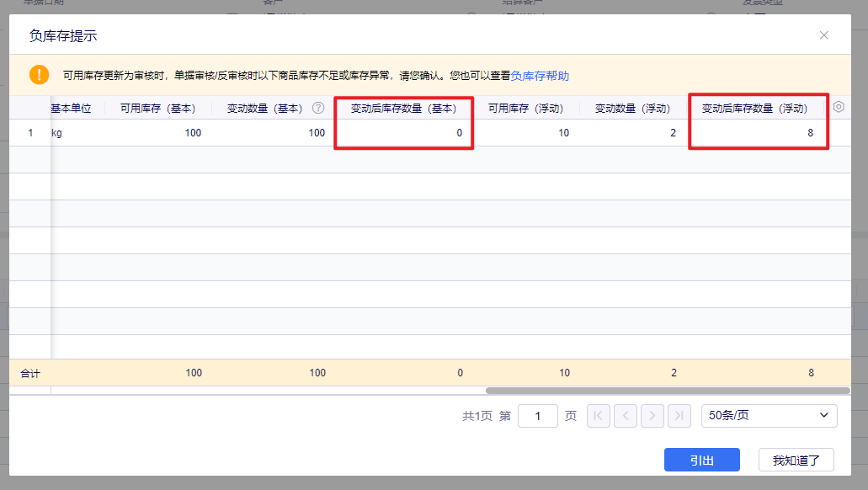The width and height of the screenshot is (868, 490).
Task: Select the kg cell in row 1
Action: click(x=58, y=133)
